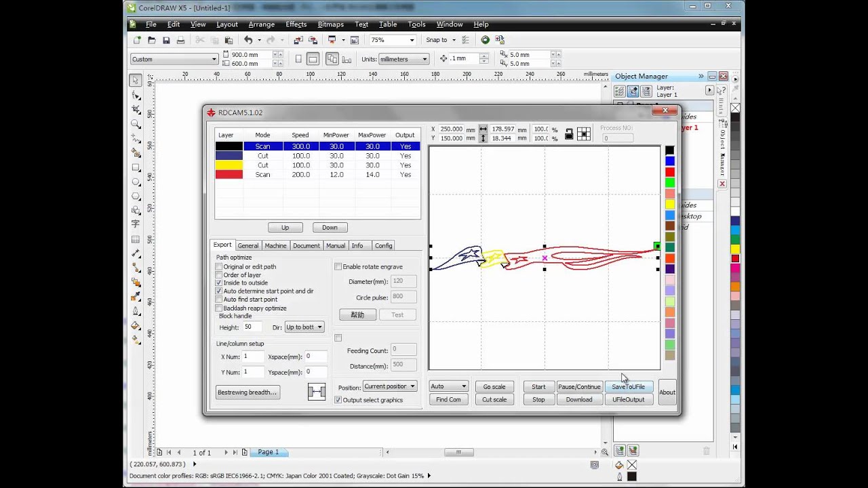Select the Color Eyedropper tool in toolbox
The width and height of the screenshot is (868, 488).
click(x=136, y=297)
